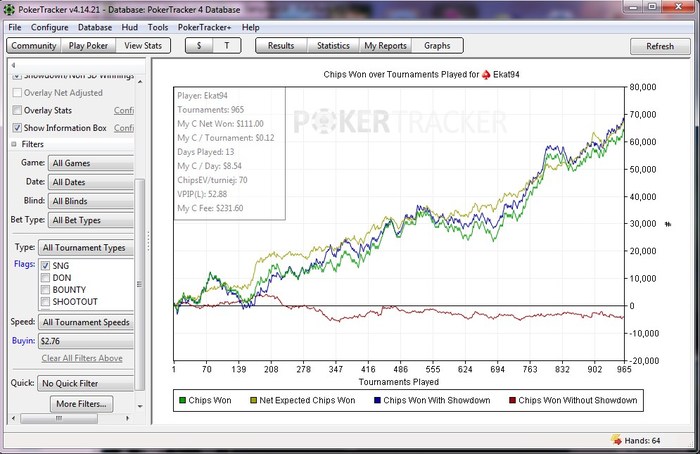Click the Hands status icon in status bar
This screenshot has width=700, height=454.
point(617,440)
